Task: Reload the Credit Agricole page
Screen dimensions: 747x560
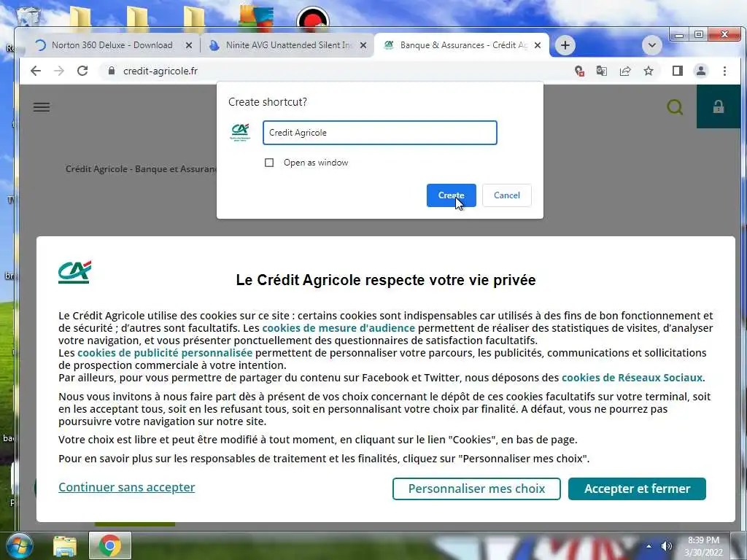Action: 82,71
